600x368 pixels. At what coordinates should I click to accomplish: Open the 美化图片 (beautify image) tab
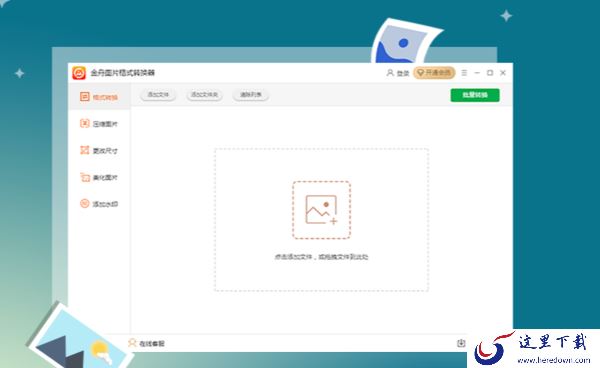point(99,177)
